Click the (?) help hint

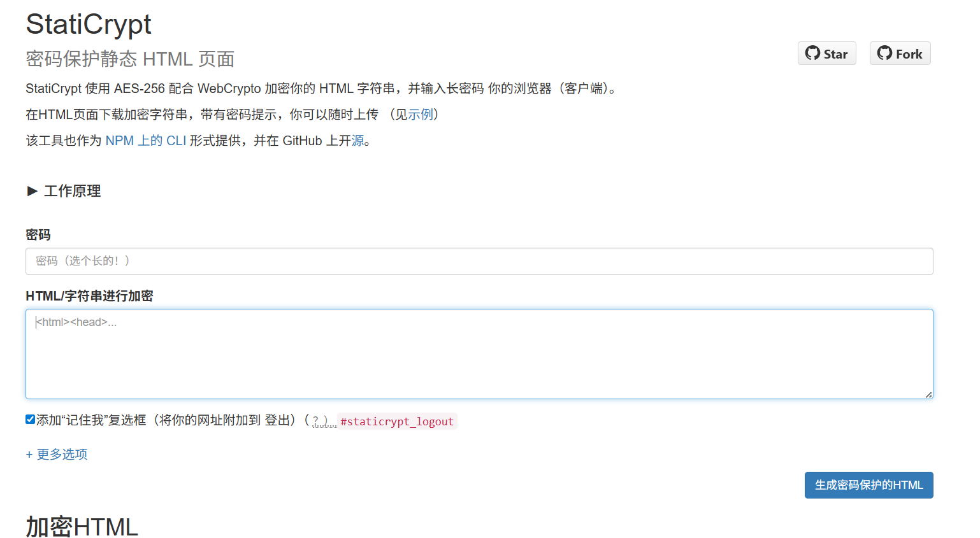pos(324,421)
